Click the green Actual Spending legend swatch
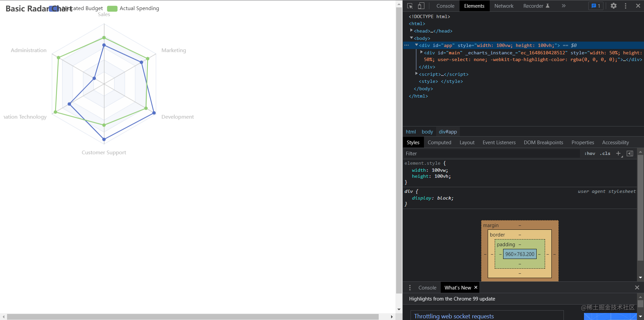This screenshot has height=320, width=644. tap(112, 8)
